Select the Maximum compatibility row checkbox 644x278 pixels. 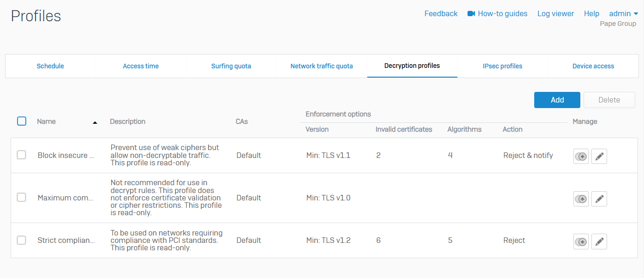pyautogui.click(x=22, y=198)
